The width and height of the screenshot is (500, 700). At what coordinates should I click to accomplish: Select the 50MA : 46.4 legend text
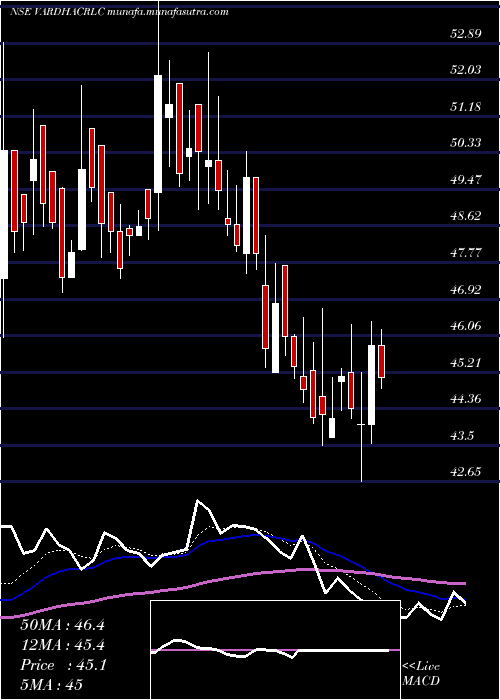[x=62, y=625]
